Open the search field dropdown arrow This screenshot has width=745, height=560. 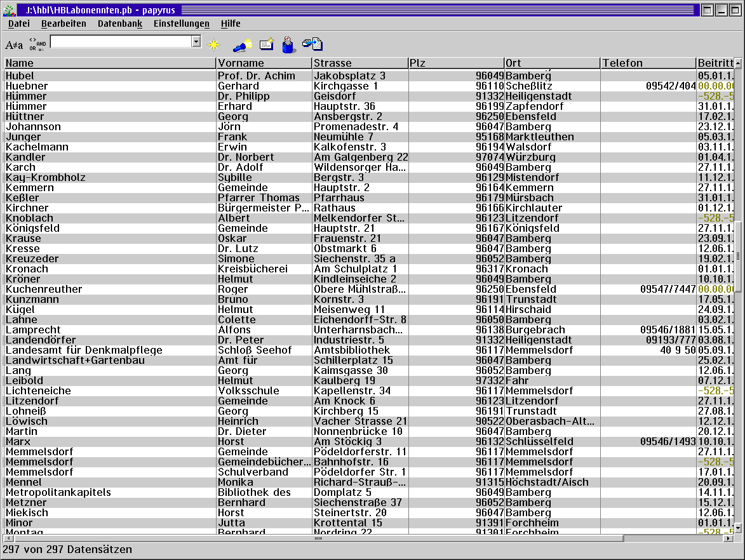coord(196,42)
